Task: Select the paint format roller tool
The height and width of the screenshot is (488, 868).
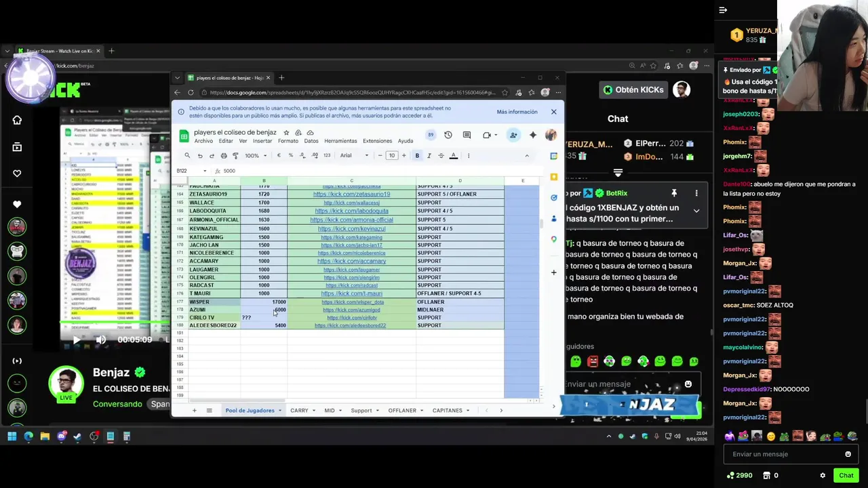Action: [235, 156]
